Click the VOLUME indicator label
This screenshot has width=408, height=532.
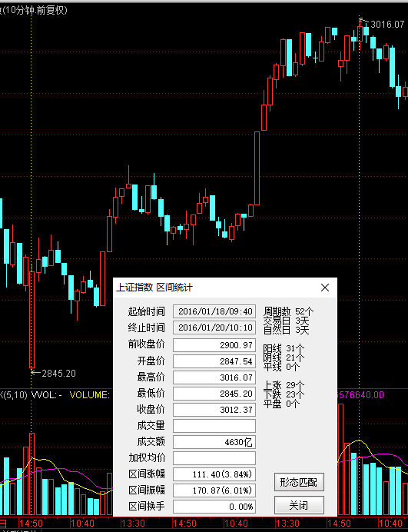point(90,395)
